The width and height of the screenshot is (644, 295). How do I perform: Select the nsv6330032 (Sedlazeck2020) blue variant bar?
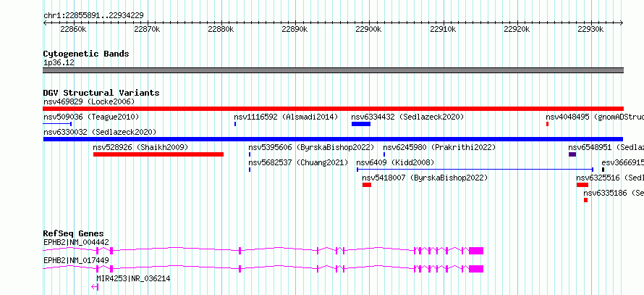(x=333, y=139)
